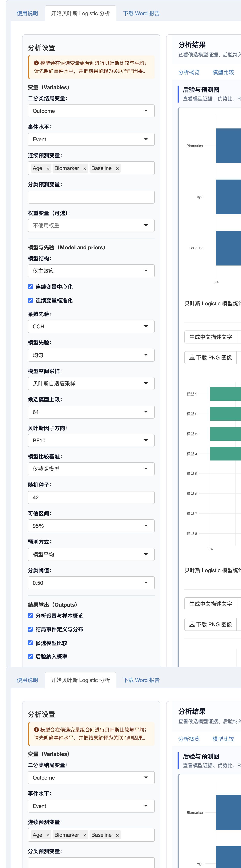
Task: Click the 模型 8 axis label
Action: pyautogui.click(x=192, y=533)
